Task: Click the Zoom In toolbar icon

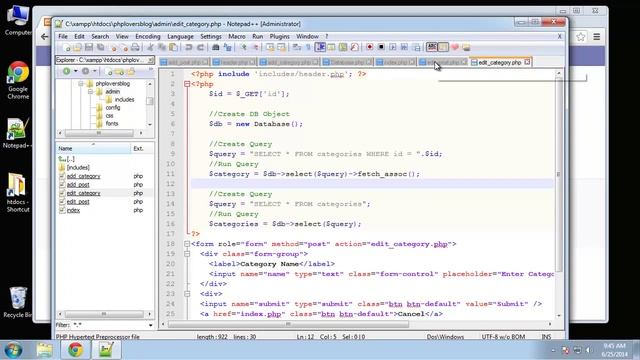Action: click(x=243, y=47)
